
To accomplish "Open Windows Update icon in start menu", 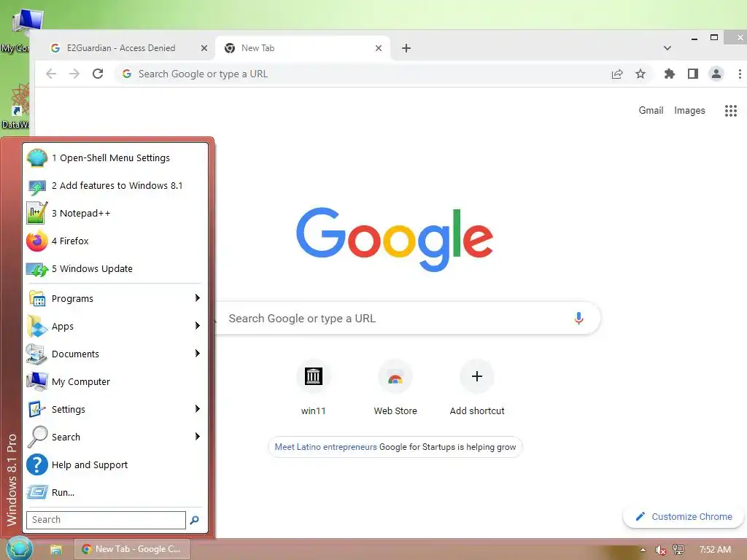I will (x=36, y=269).
